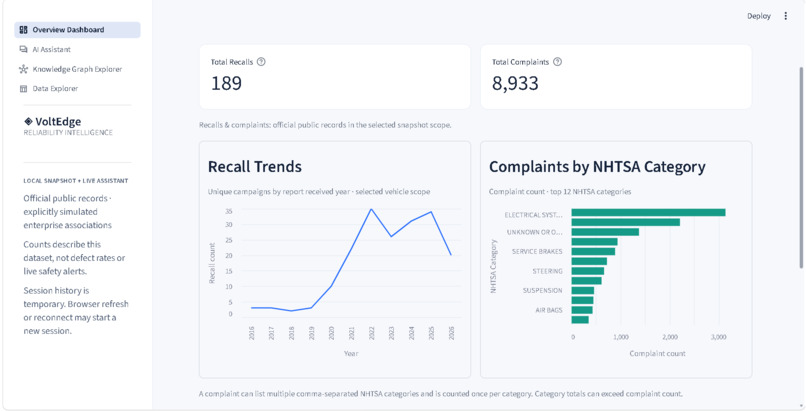Click the 2016 x-axis year label
The width and height of the screenshot is (806, 411).
tap(251, 334)
